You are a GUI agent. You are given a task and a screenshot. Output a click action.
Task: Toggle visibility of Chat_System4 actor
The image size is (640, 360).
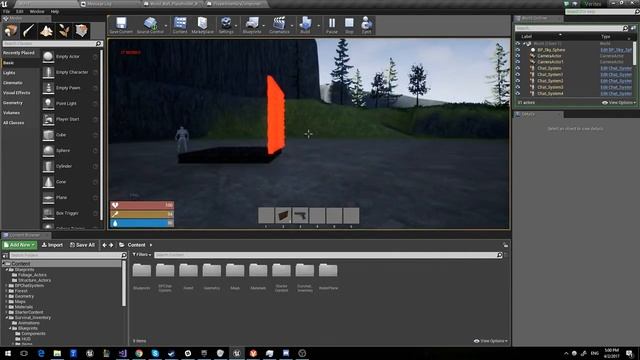(x=518, y=93)
